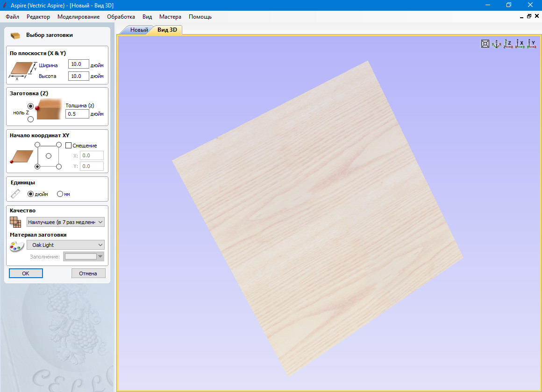Viewport: 542px width, 392px height.
Task: Click the quality grid icon
Action: pos(16,222)
